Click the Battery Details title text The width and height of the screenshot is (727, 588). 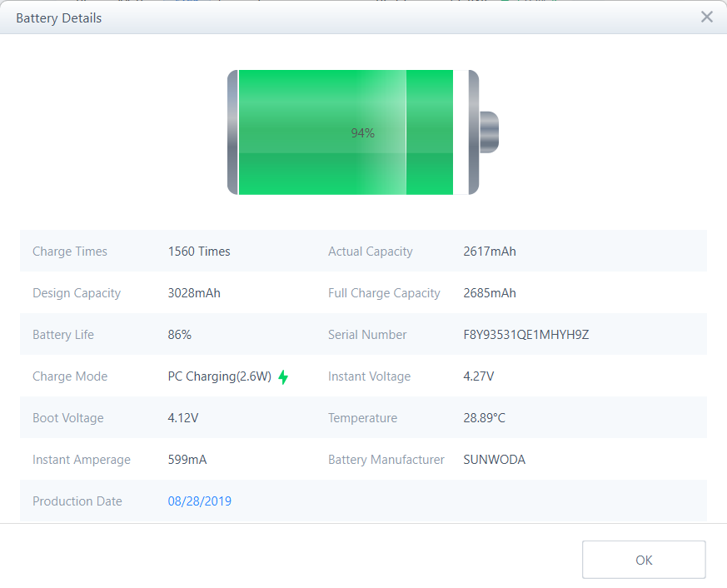pyautogui.click(x=59, y=17)
